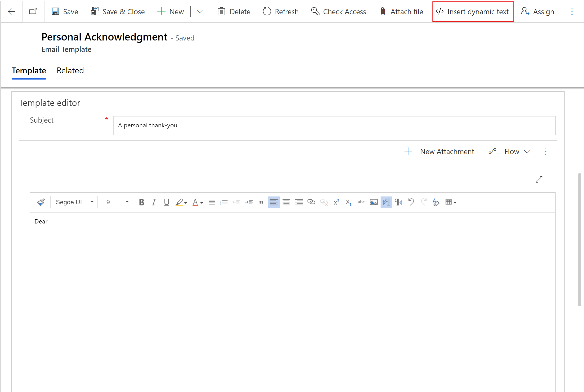Click the Insert image icon
Viewport: 584px width, 392px height.
[x=374, y=202]
